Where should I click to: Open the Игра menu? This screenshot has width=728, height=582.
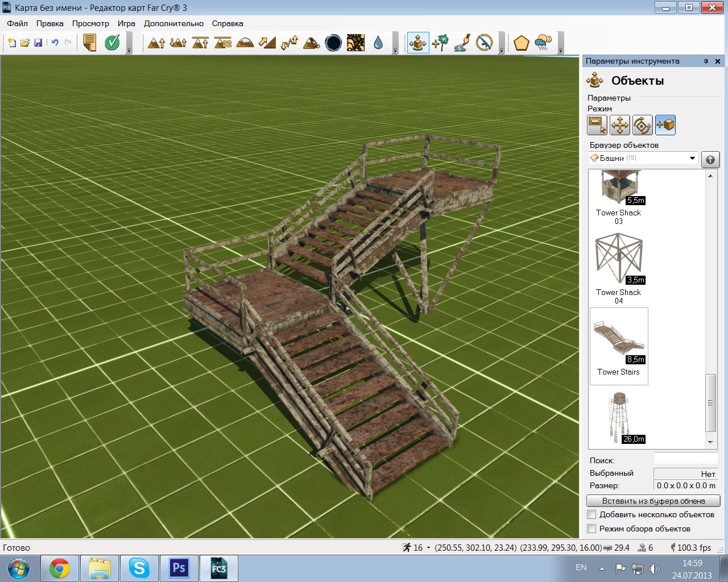pos(126,23)
